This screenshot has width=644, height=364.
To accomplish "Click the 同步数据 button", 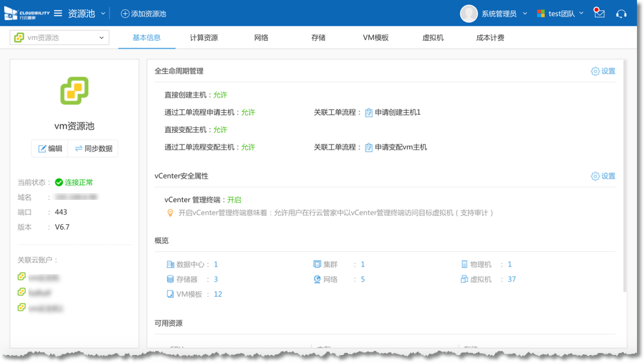I will (93, 149).
